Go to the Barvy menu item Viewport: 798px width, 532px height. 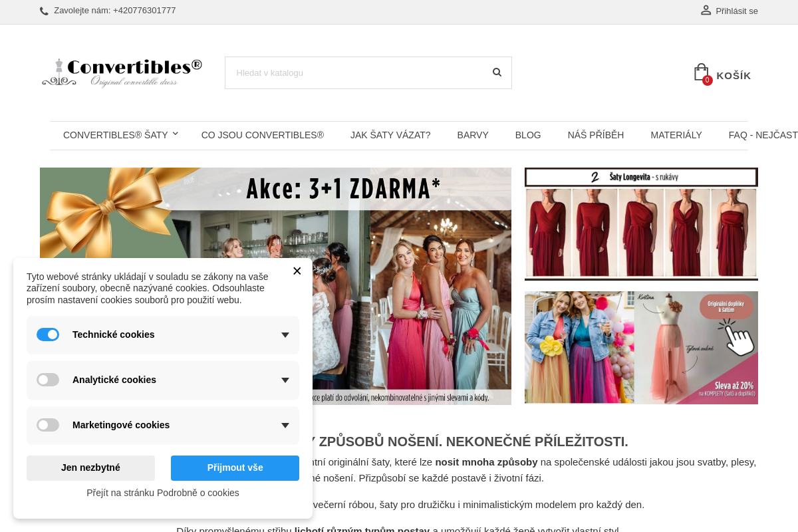(x=473, y=135)
